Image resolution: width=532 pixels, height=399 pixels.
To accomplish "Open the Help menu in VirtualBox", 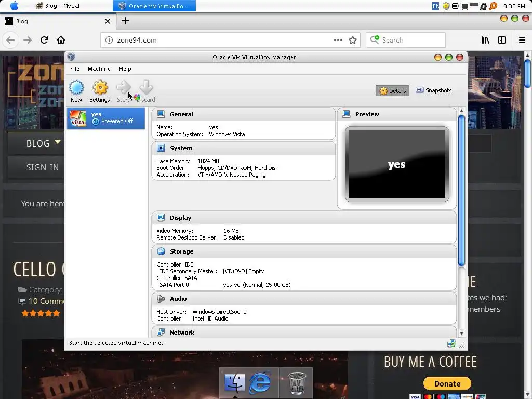I will click(x=125, y=69).
